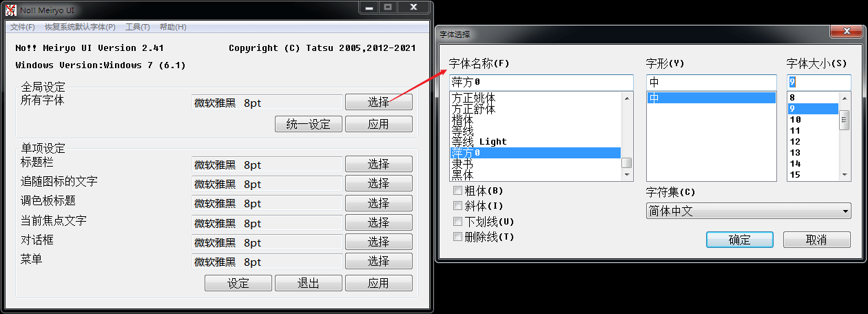The width and height of the screenshot is (868, 314).
Task: Open the 文件(F) menu
Action: click(23, 27)
